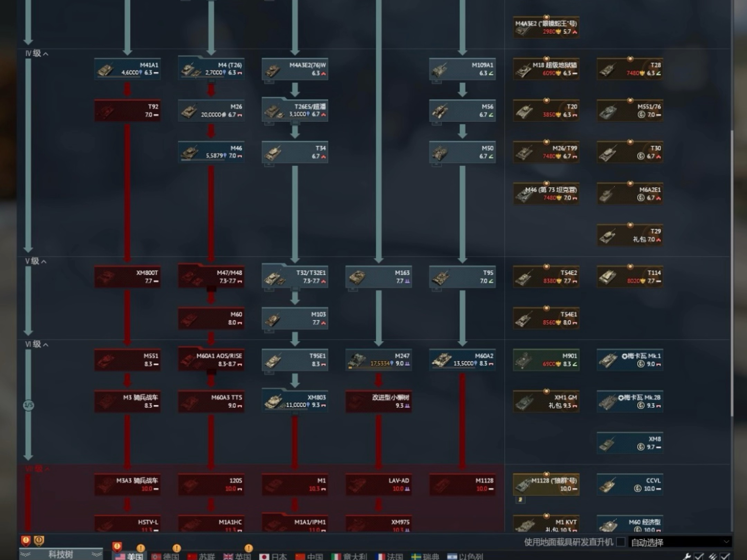The image size is (747, 560).
Task: Collapse the VI级 rank section
Action: pos(37,344)
